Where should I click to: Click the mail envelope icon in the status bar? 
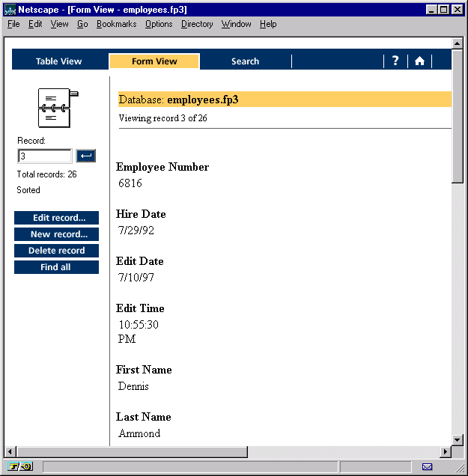click(x=427, y=466)
